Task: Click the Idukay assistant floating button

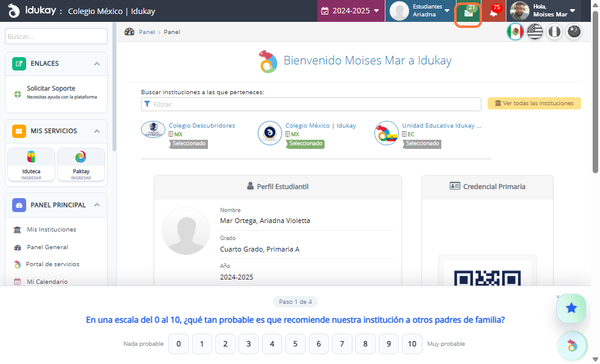Action: (572, 346)
